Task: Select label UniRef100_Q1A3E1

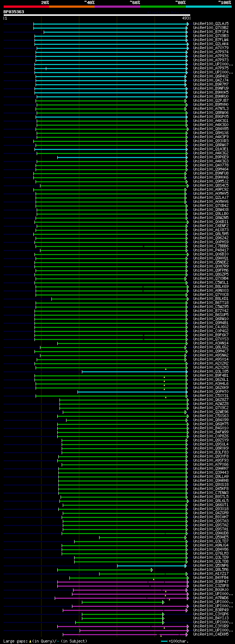Action: pos(211,149)
